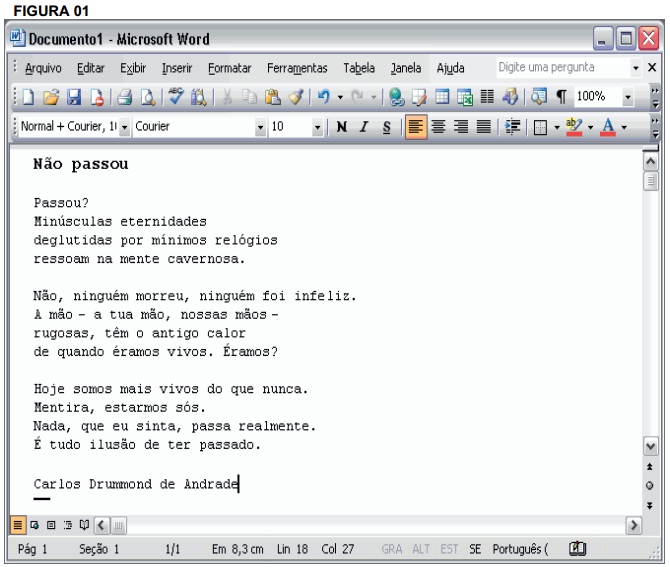
Task: Open print preview with the magnifier page icon
Action: point(148,97)
